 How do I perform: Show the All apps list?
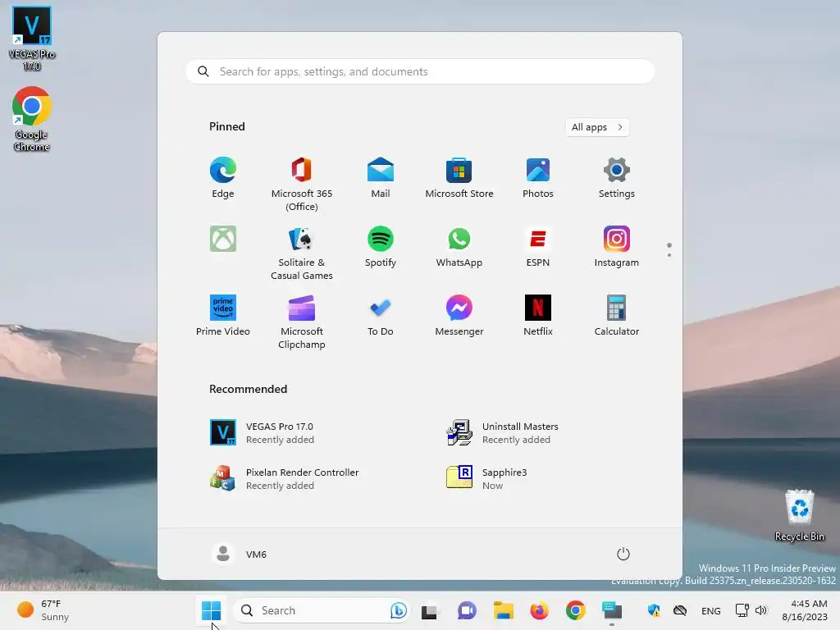597,127
